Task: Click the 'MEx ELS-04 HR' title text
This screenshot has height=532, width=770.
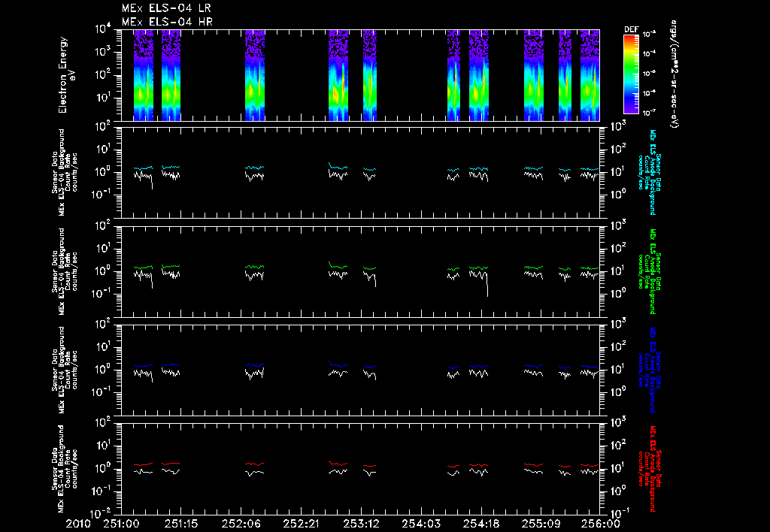Action: click(x=167, y=22)
